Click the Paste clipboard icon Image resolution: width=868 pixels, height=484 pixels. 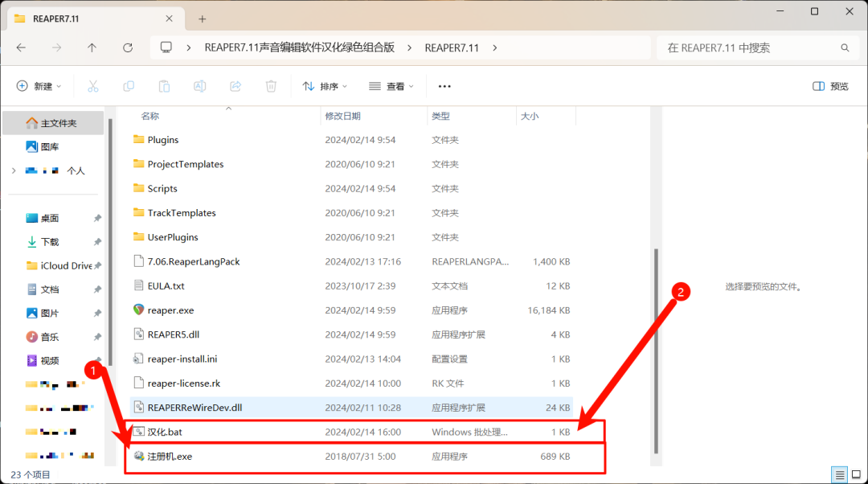(165, 86)
